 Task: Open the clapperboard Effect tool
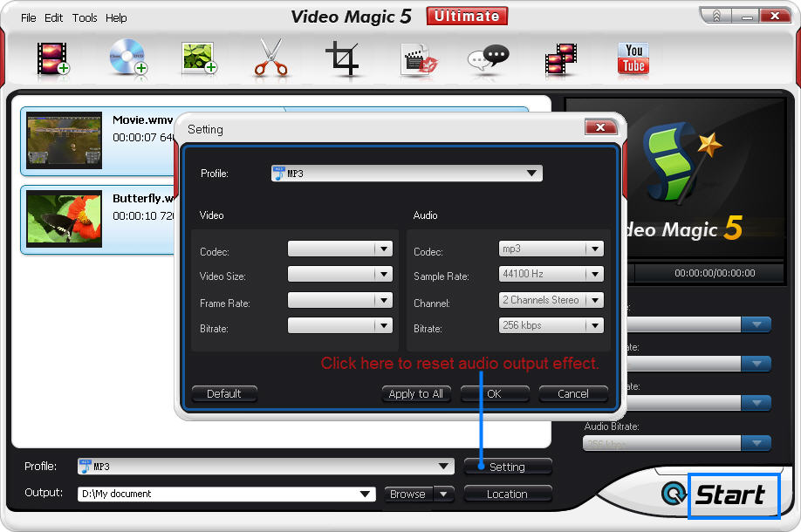pyautogui.click(x=419, y=60)
